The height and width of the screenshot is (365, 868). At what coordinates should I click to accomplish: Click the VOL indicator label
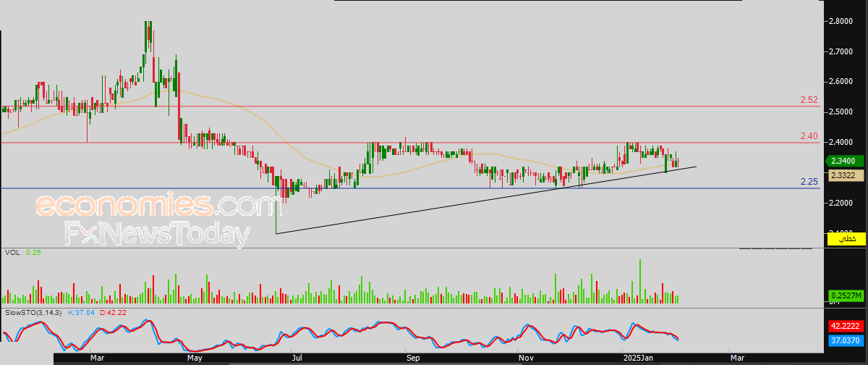tap(12, 253)
